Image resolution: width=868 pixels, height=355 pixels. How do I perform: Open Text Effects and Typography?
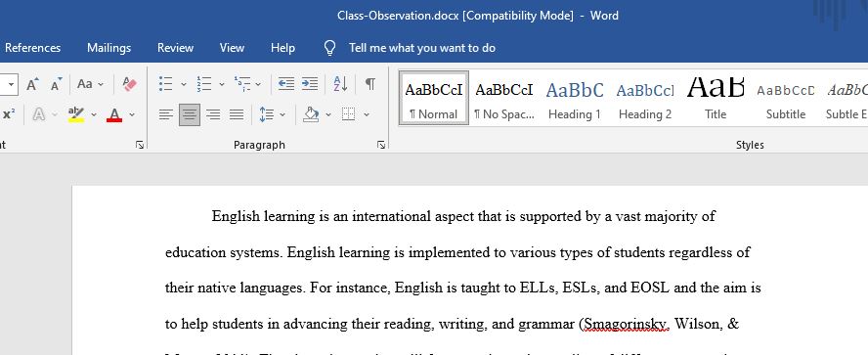tap(39, 114)
